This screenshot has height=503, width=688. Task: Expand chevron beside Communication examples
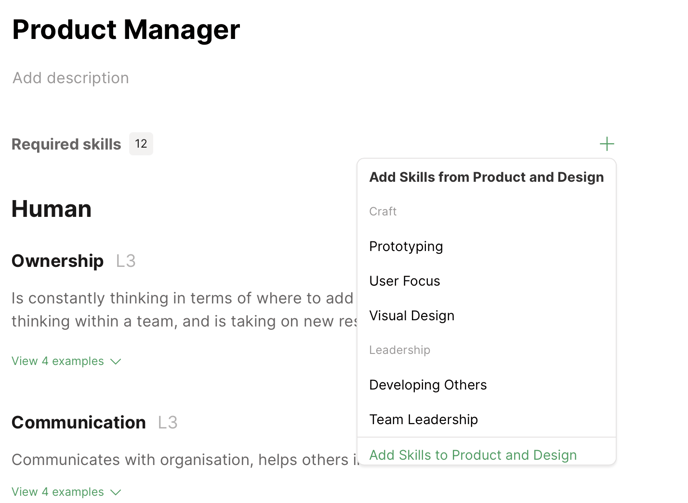[x=116, y=493]
